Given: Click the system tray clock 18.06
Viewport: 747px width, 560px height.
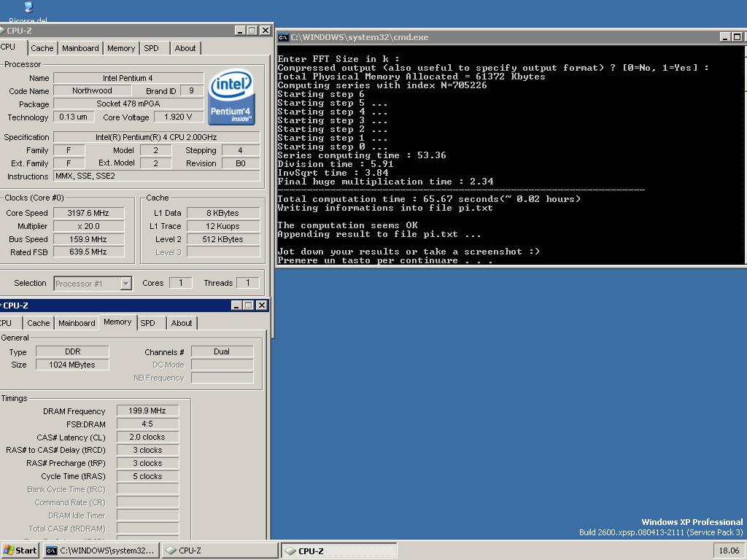Looking at the screenshot, I should [729, 551].
